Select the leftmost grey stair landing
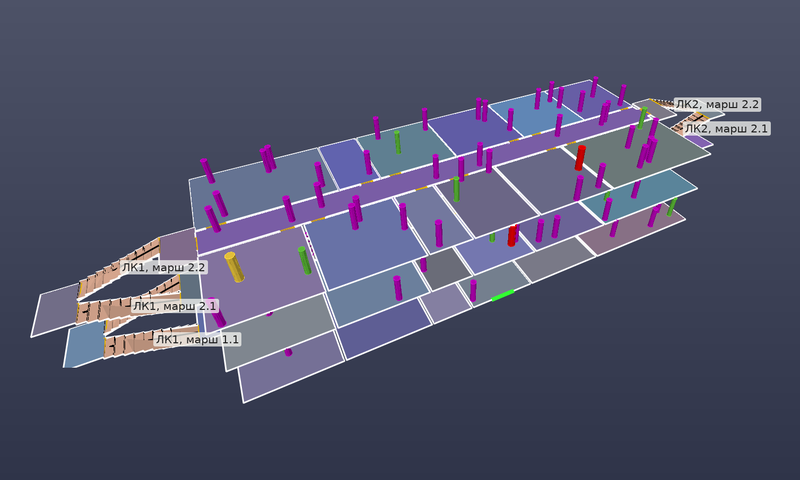Viewport: 800px width, 480px height. 55,310
